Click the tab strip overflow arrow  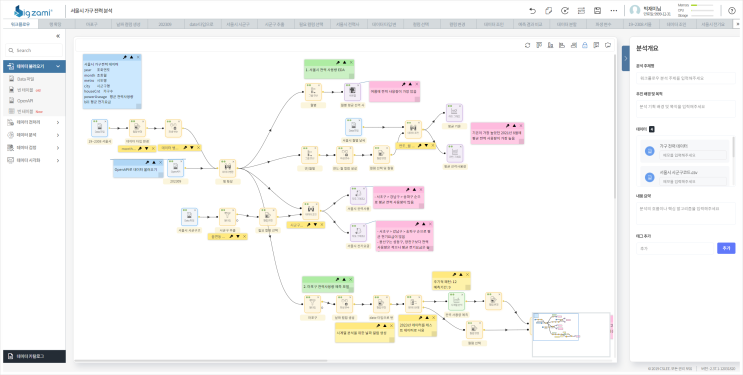click(737, 24)
